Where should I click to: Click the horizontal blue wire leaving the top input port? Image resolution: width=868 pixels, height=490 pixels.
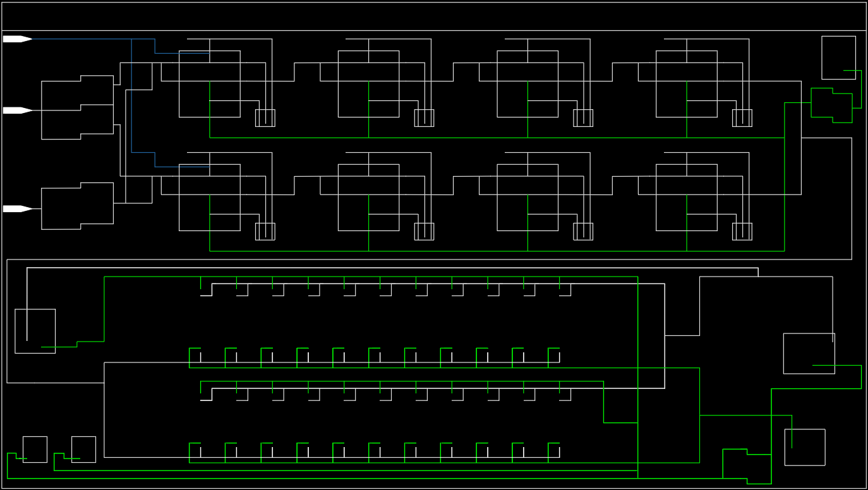coord(93,39)
